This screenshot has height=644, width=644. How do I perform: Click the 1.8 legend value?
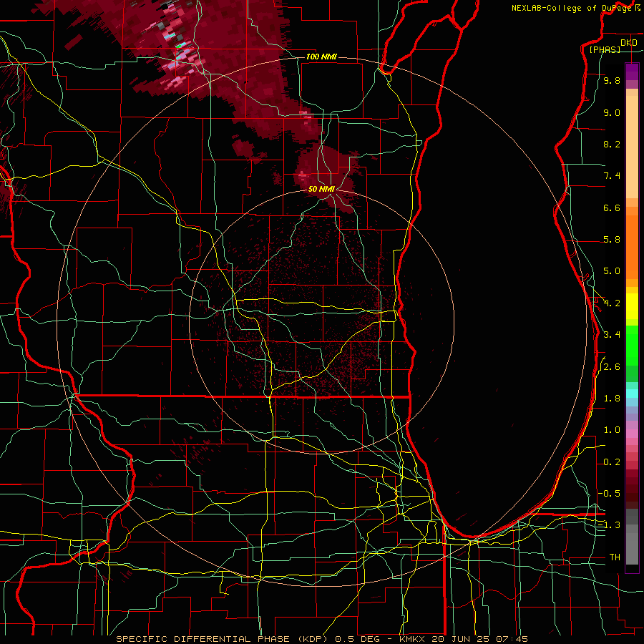coord(612,399)
